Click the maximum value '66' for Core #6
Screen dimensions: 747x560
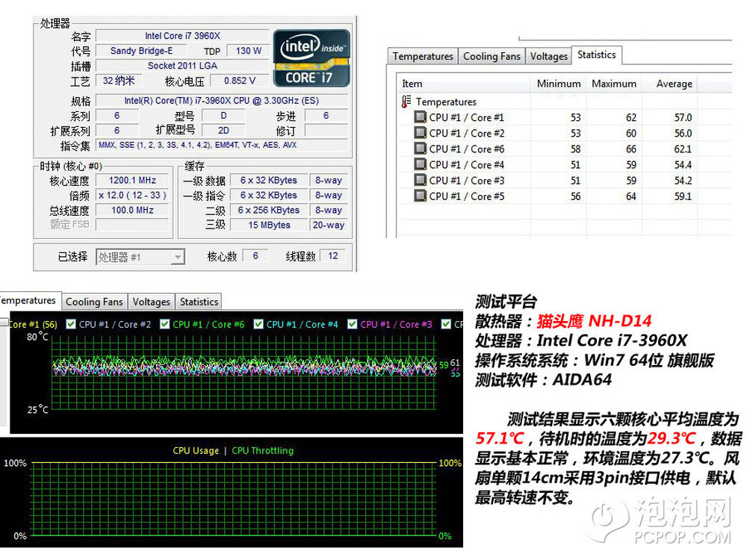(630, 149)
